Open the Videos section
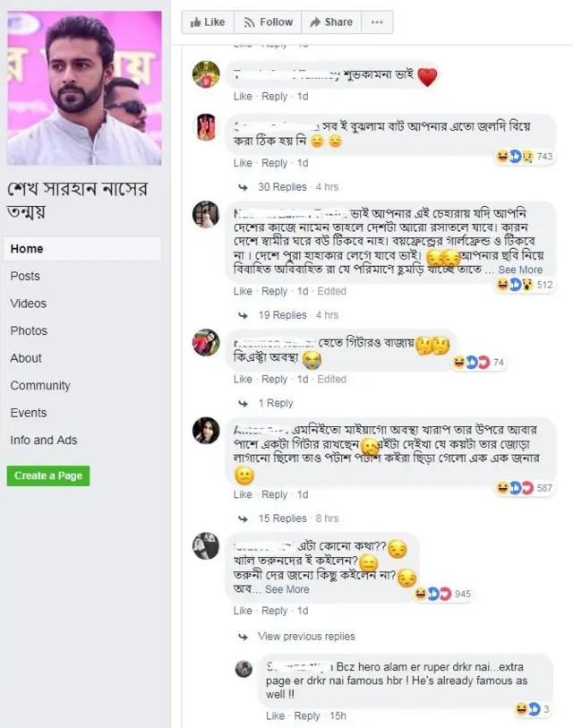The width and height of the screenshot is (573, 728). [x=27, y=301]
